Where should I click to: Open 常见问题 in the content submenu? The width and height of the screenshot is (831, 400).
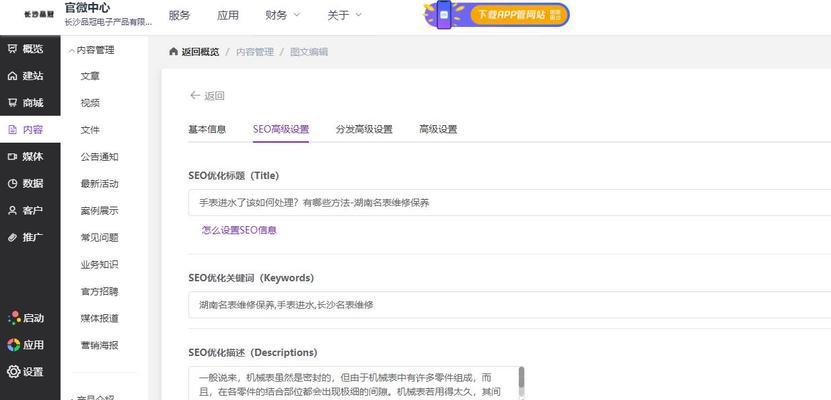click(100, 237)
